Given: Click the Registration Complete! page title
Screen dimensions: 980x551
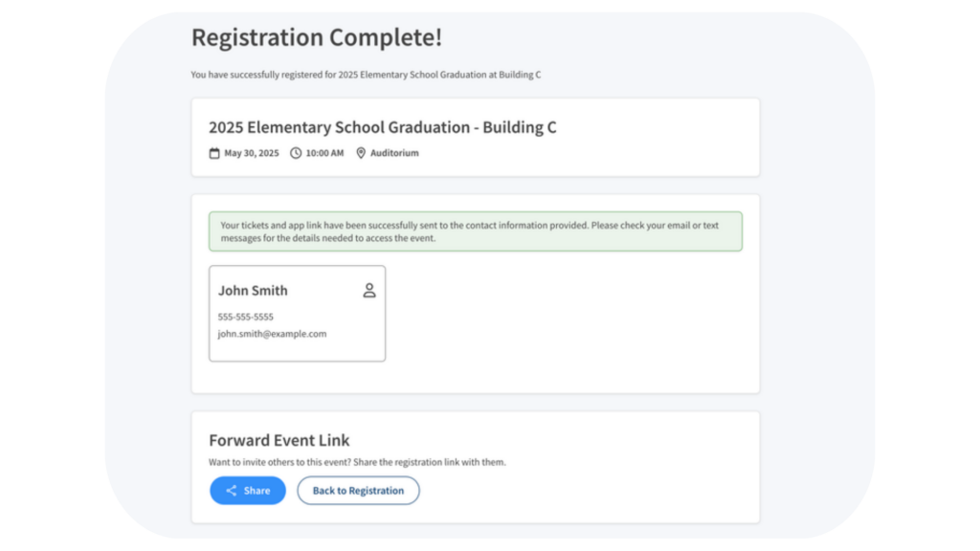Looking at the screenshot, I should [x=316, y=37].
